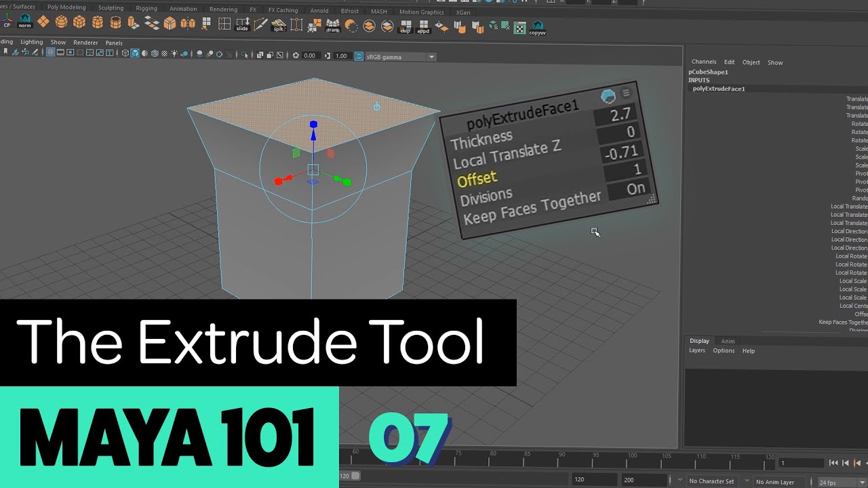Viewport: 868px width, 488px height.
Task: Open the viewport Lighting menu
Action: click(x=32, y=41)
